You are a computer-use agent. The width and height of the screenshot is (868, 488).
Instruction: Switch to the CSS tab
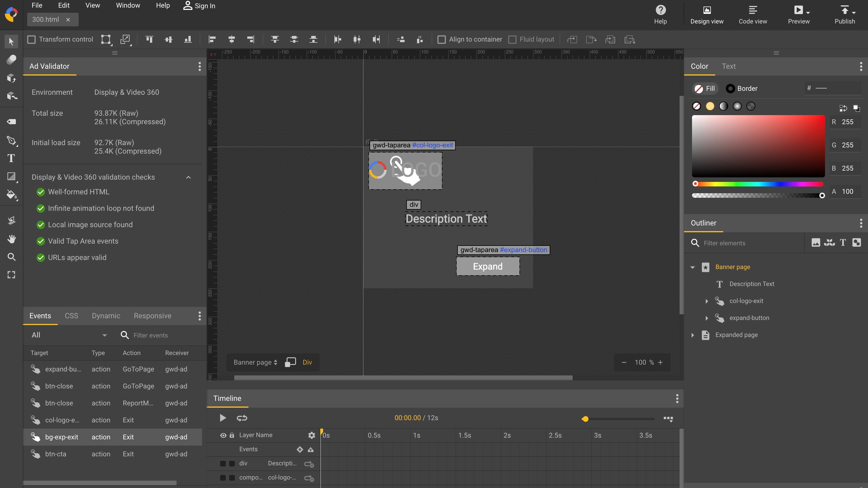pyautogui.click(x=71, y=316)
